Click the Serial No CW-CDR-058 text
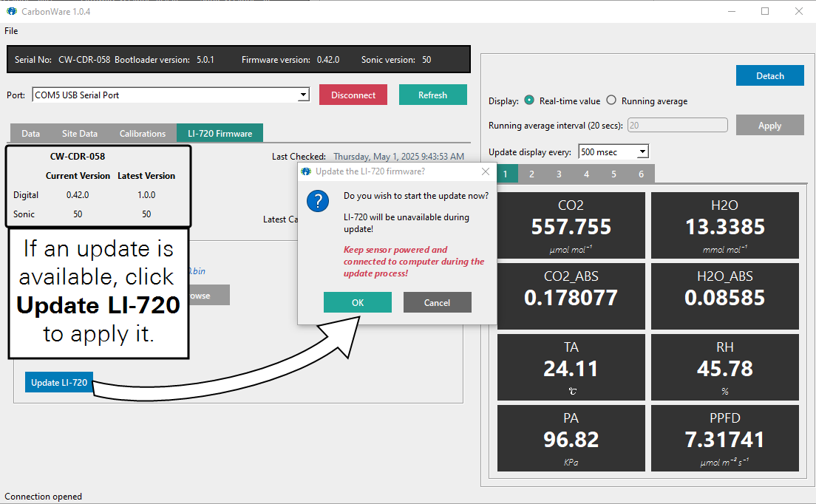Screen dimensions: 816x504 (62, 59)
